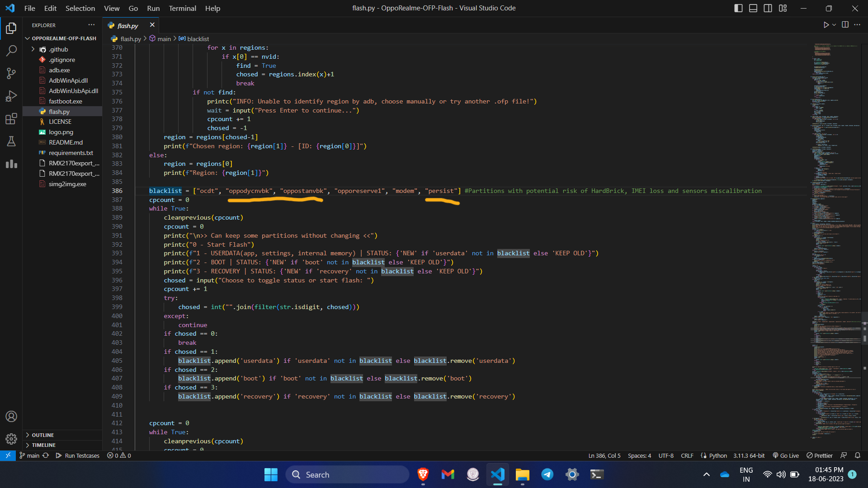Expand the TIMELINE section
The height and width of the screenshot is (488, 868).
(x=43, y=445)
